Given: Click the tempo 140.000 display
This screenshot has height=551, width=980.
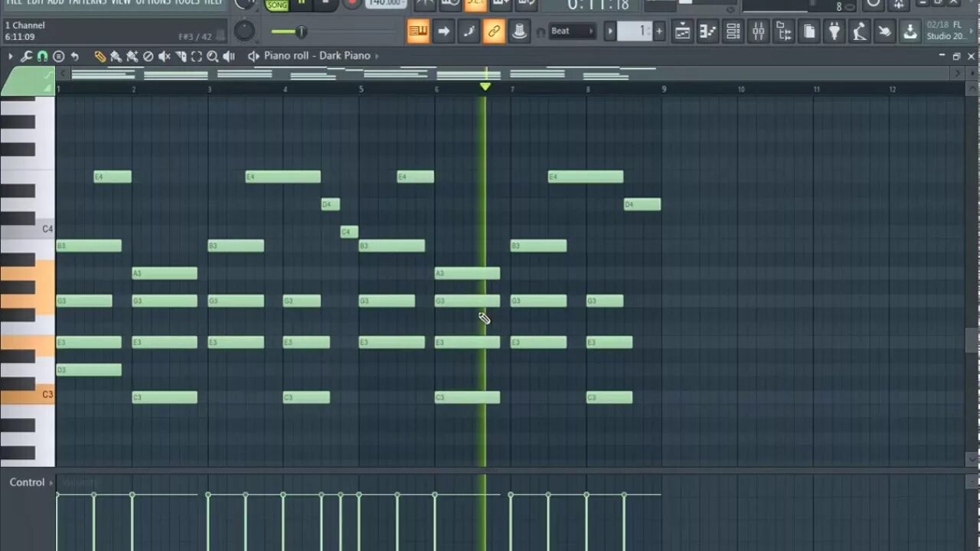Looking at the screenshot, I should point(386,4).
